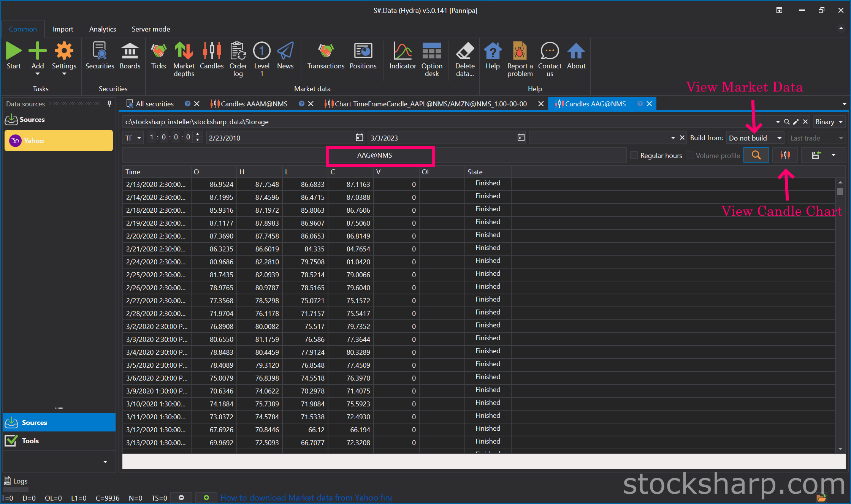This screenshot has width=851, height=504.
Task: Enable the Regular hours checkbox
Action: tap(634, 155)
